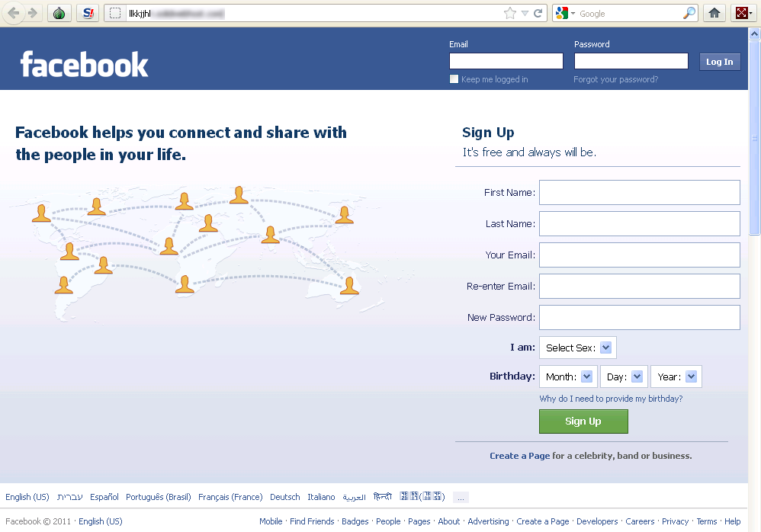
Task: Click the browser back arrow button
Action: pos(14,13)
